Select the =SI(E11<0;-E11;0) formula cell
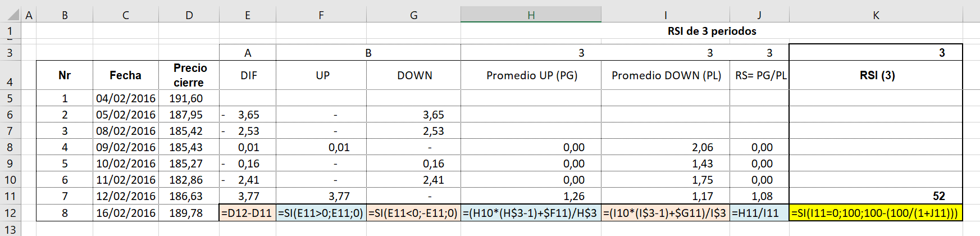This screenshot has width=980, height=236. coord(413,213)
